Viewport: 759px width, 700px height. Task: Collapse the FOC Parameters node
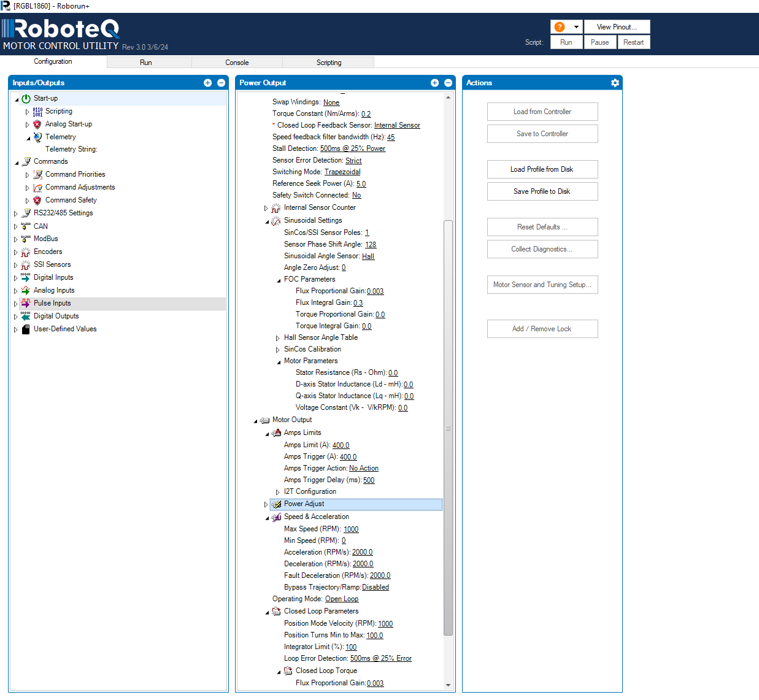pyautogui.click(x=279, y=280)
